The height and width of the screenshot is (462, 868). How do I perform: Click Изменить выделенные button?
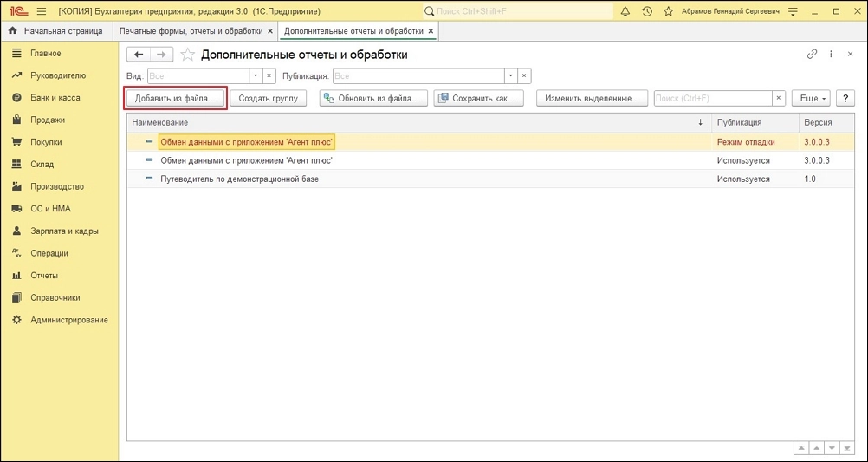tap(593, 98)
